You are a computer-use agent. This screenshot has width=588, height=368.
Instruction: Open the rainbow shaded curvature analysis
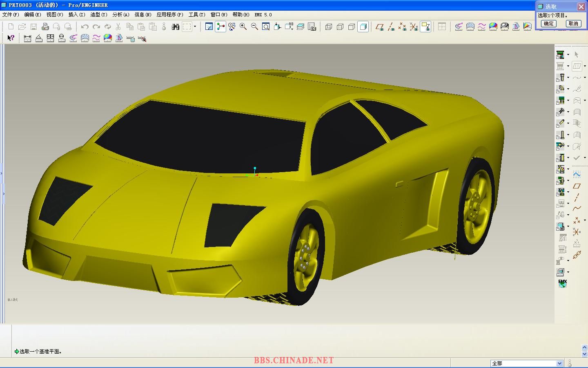coord(107,38)
